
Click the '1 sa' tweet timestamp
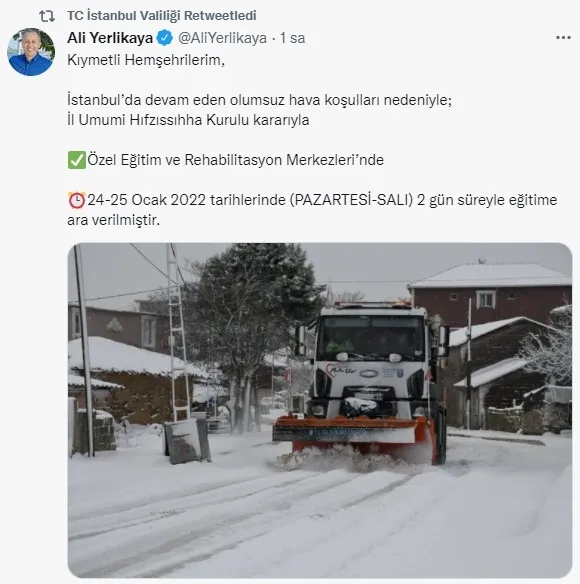(292, 38)
